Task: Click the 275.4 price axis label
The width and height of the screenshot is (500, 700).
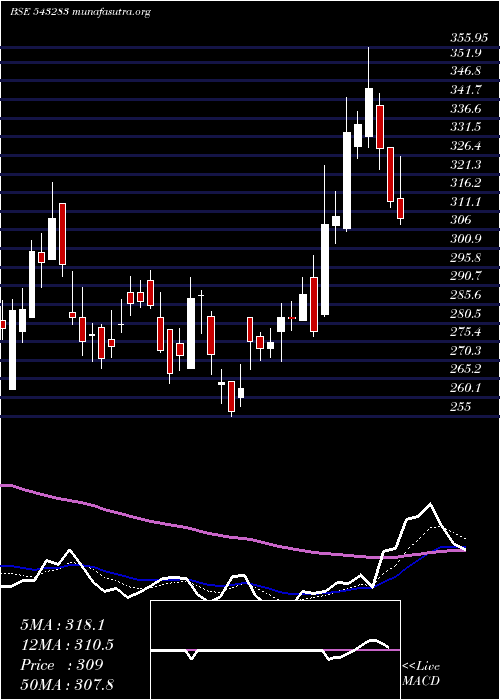Action: click(465, 332)
